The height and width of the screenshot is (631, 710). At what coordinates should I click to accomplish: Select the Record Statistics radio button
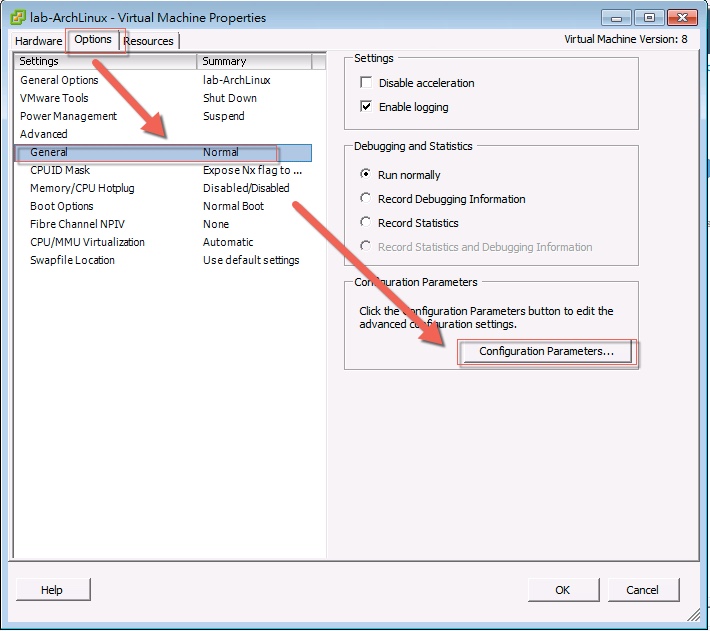click(x=366, y=223)
